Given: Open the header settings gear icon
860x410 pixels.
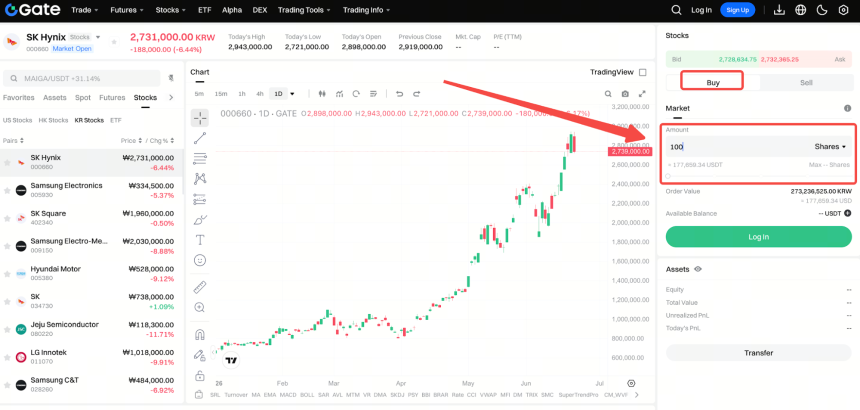Looking at the screenshot, I should [x=844, y=10].
